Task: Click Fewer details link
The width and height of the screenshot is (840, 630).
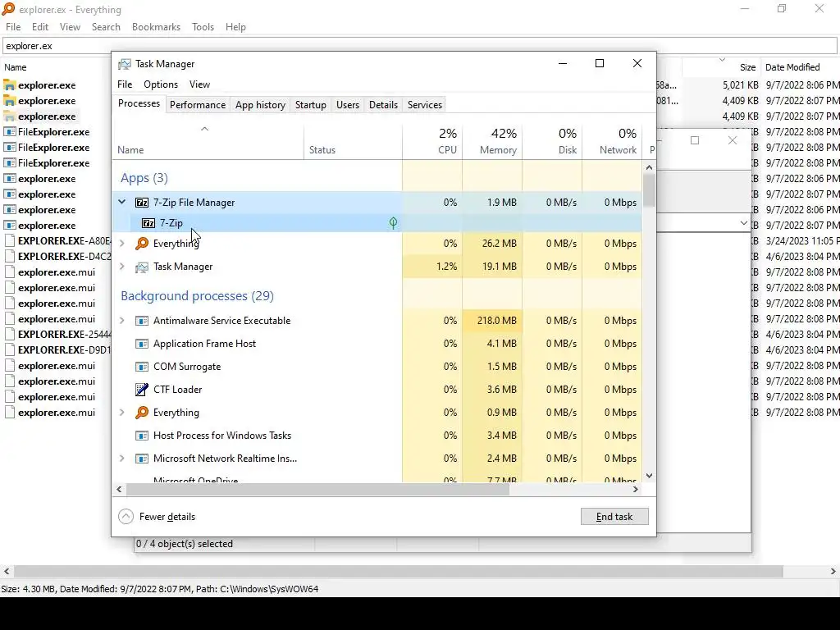Action: coord(167,517)
